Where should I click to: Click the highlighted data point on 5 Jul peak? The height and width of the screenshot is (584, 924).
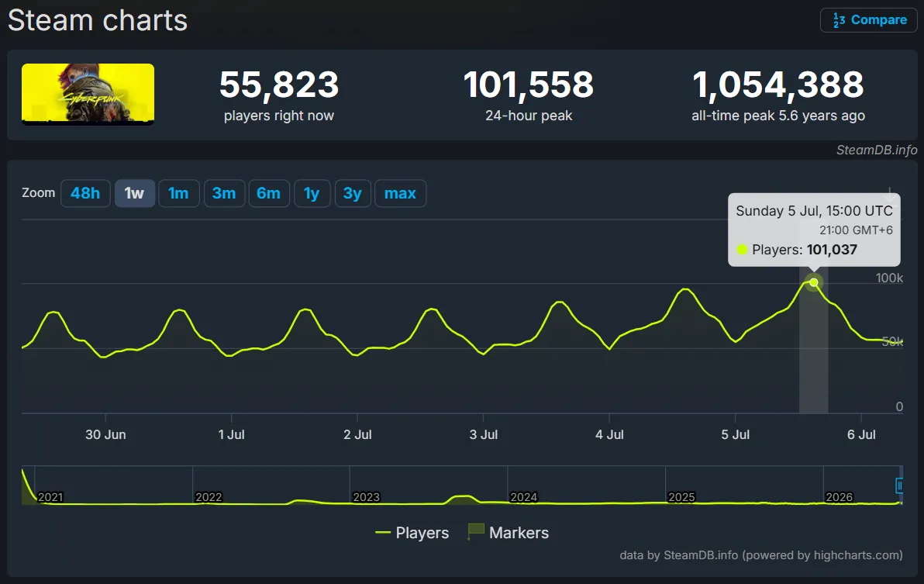point(814,282)
